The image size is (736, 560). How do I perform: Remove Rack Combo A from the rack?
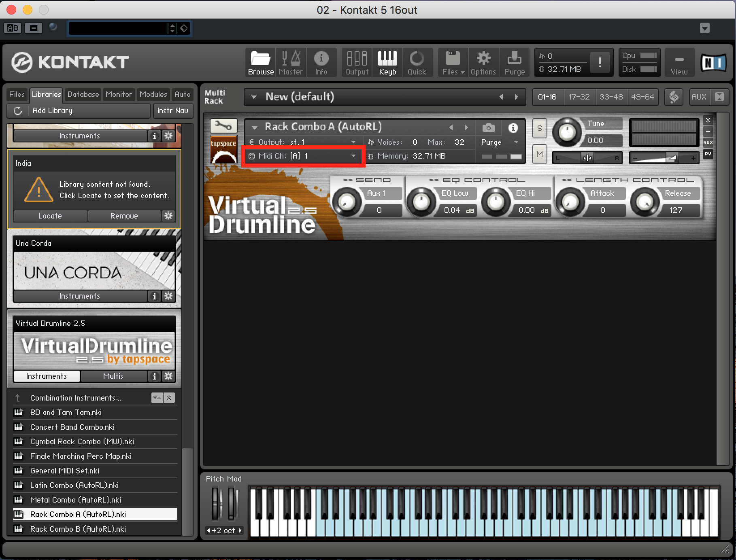(x=708, y=121)
